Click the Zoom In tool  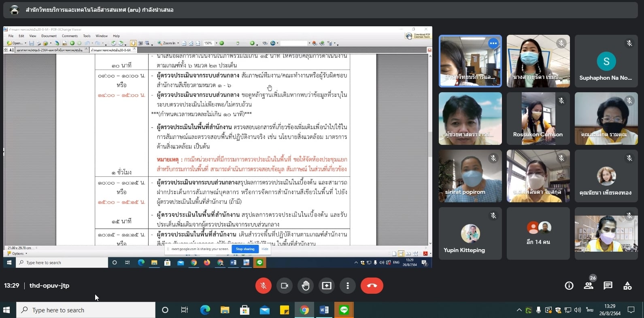(167, 43)
